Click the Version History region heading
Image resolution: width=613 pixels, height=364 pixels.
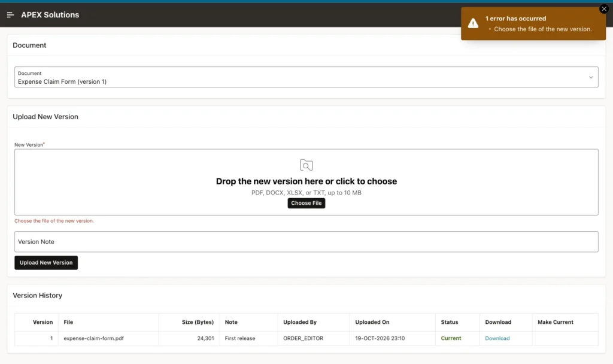[x=38, y=296]
